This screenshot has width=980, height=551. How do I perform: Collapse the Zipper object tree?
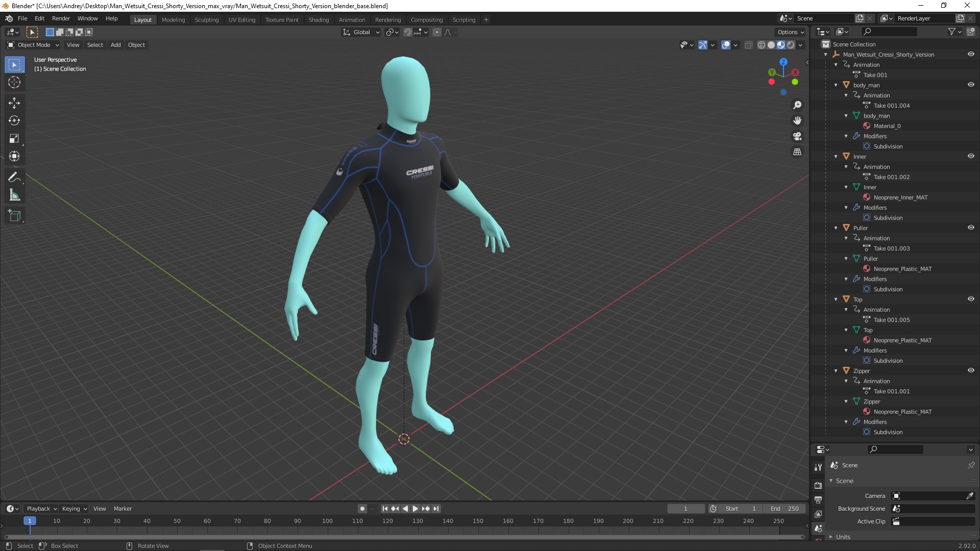836,371
